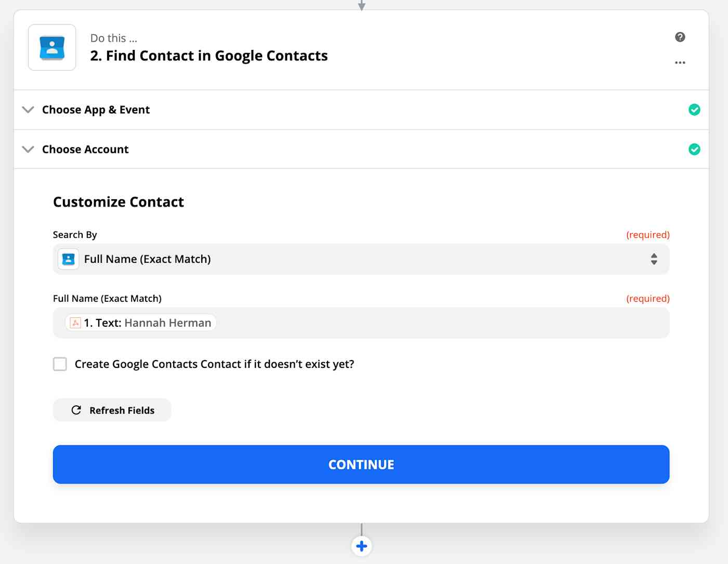Open the three-dot more options menu
This screenshot has width=728, height=564.
(x=680, y=62)
